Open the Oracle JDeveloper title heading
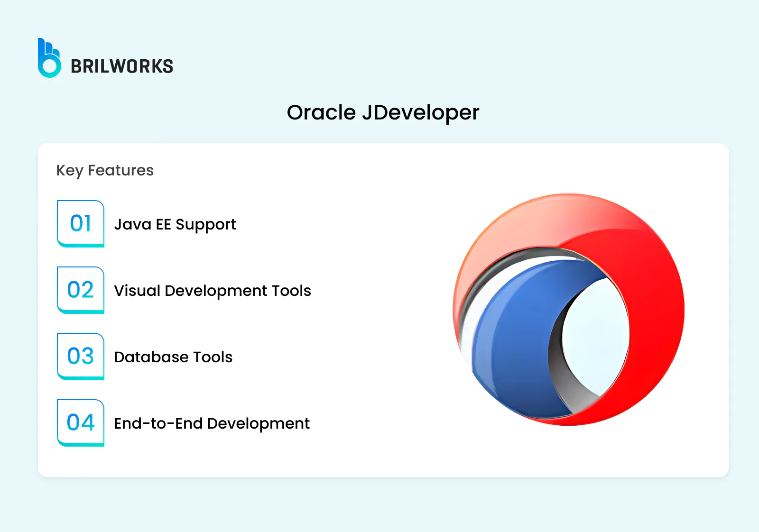This screenshot has width=759, height=532. click(383, 112)
